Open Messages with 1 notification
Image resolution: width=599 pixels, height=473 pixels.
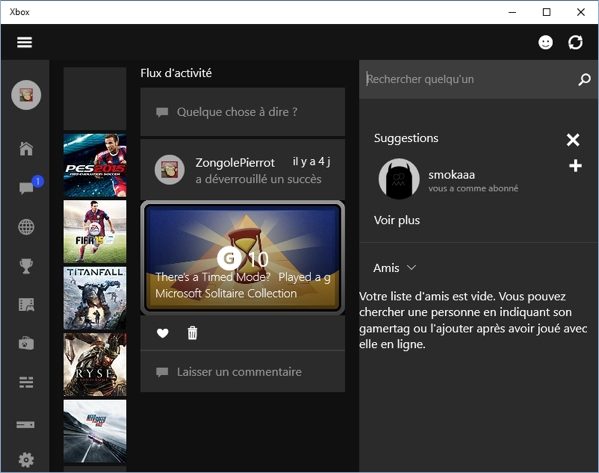pos(26,188)
